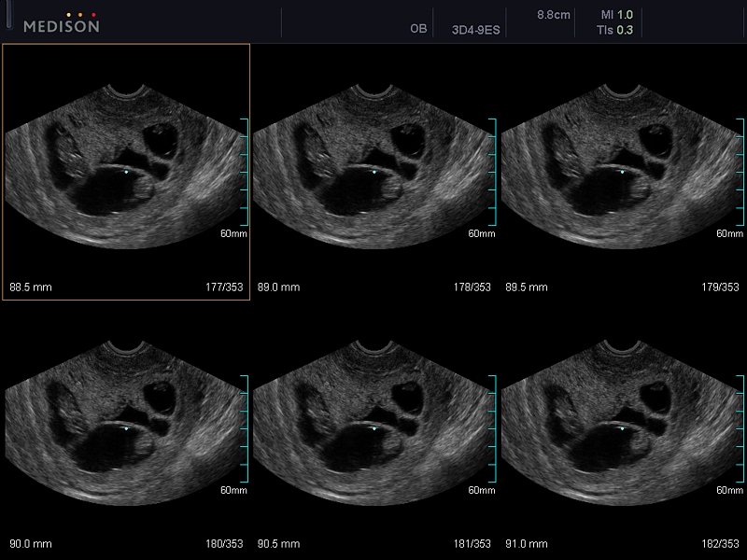Select the slice 180/353 ultrasound image

coord(124,425)
